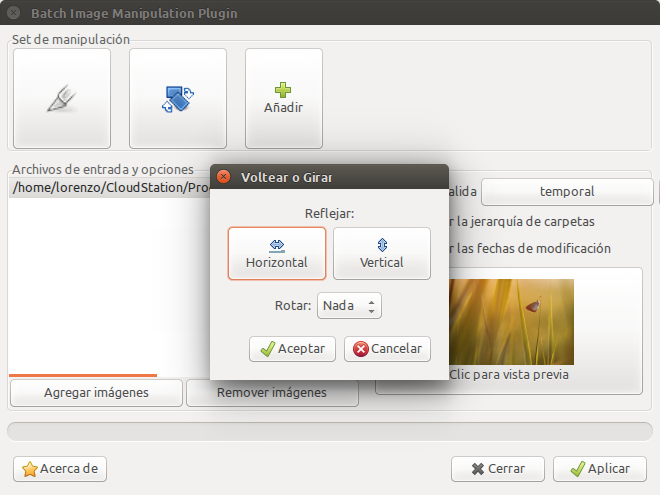Screen dimensions: 660x495
Task: Click the green plus Añadir button
Action: coord(284,98)
